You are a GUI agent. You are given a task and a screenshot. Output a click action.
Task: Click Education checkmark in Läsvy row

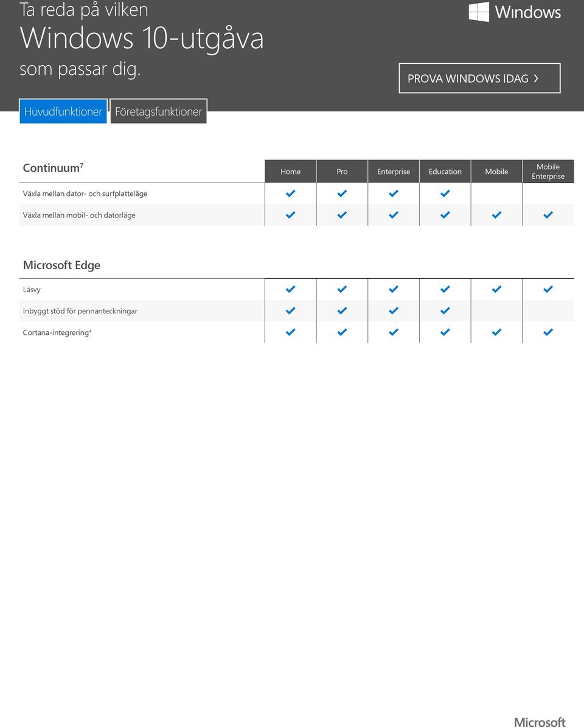[x=445, y=289]
